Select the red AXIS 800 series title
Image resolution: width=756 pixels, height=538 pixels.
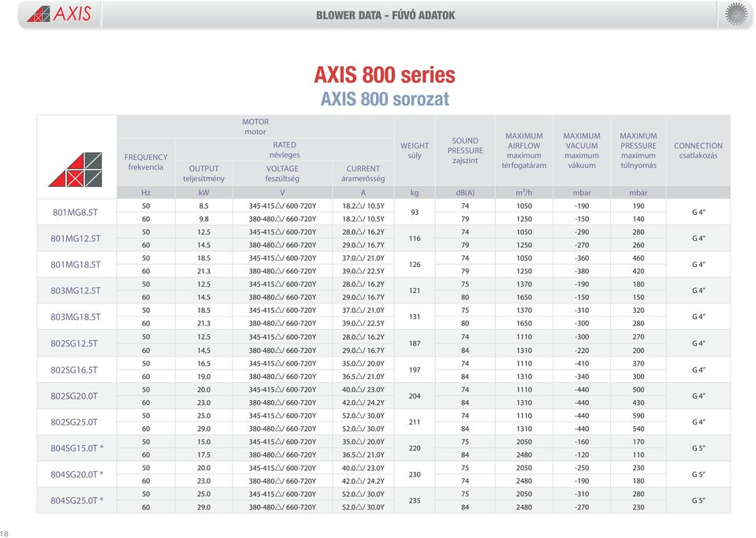pos(385,75)
